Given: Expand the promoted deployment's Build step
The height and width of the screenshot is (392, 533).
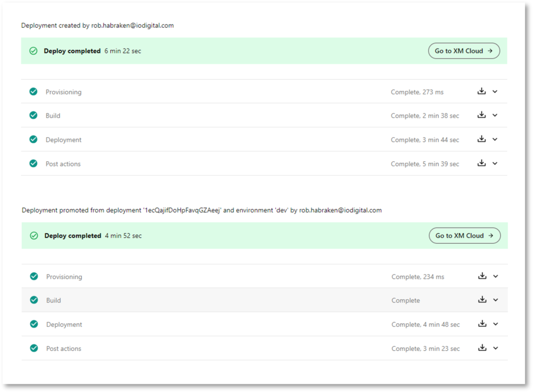Looking at the screenshot, I should pyautogui.click(x=496, y=300).
